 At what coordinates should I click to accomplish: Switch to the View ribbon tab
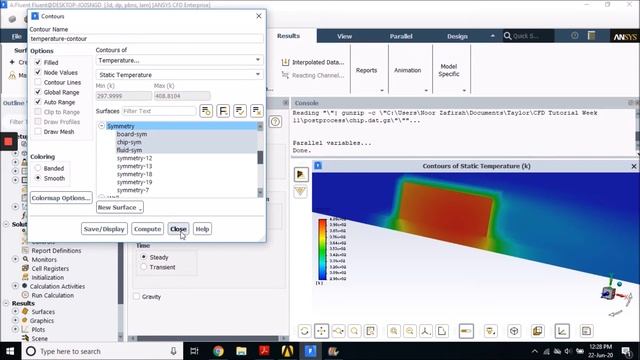coord(344,36)
